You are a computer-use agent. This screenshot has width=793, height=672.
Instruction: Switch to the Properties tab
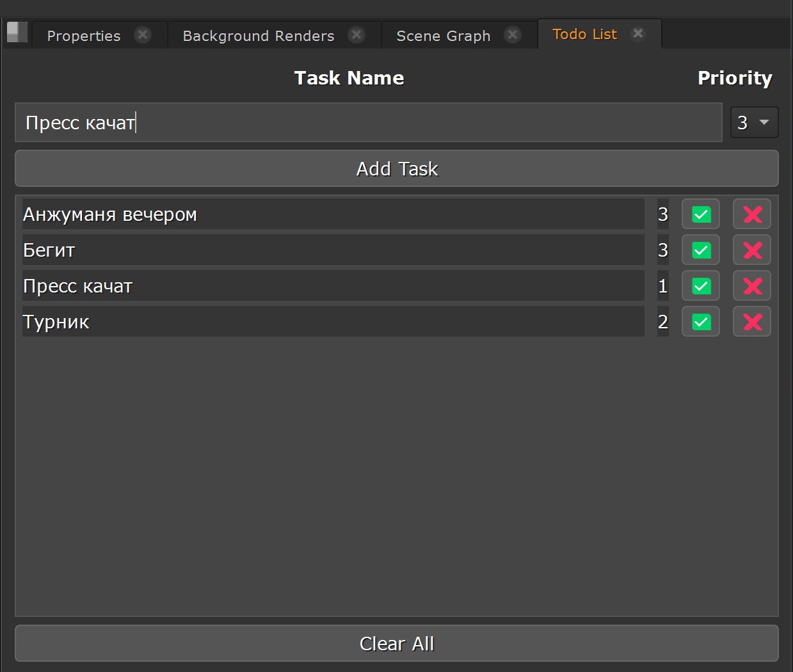tap(84, 36)
